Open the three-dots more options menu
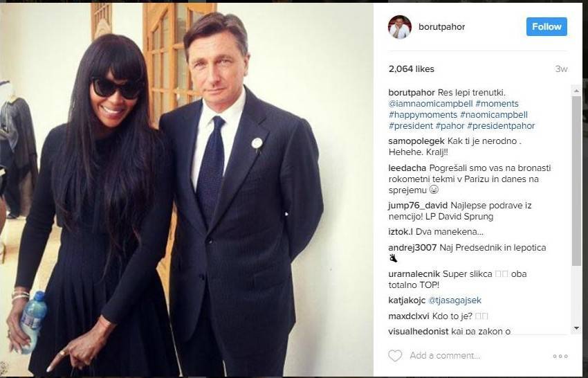588x378 pixels. [x=560, y=356]
